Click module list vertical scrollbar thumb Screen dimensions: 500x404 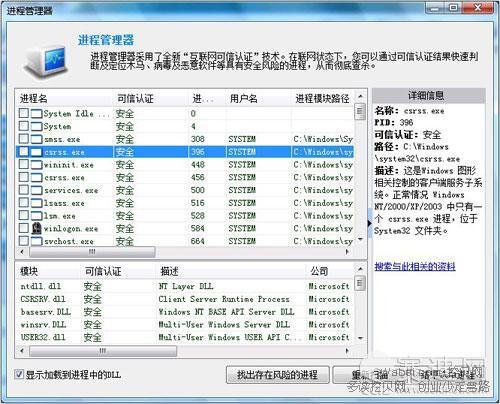(360, 284)
